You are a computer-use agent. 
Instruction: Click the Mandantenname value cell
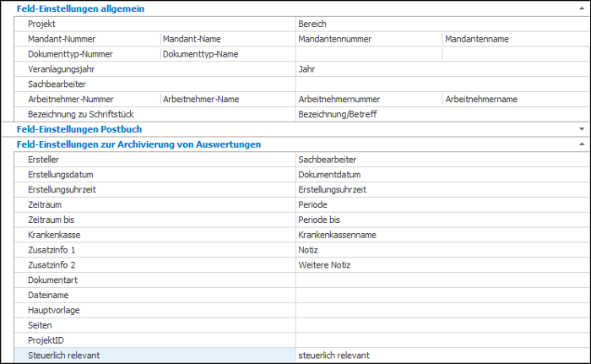tap(516, 39)
